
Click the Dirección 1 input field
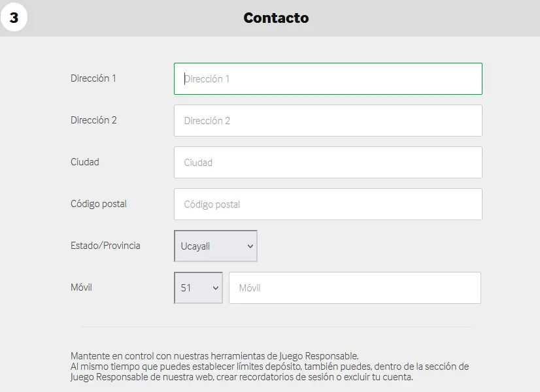327,78
